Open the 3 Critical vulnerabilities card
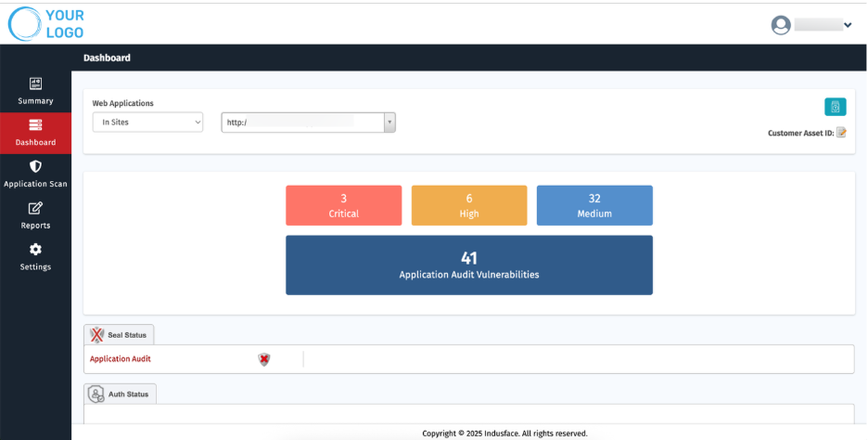 tap(344, 205)
